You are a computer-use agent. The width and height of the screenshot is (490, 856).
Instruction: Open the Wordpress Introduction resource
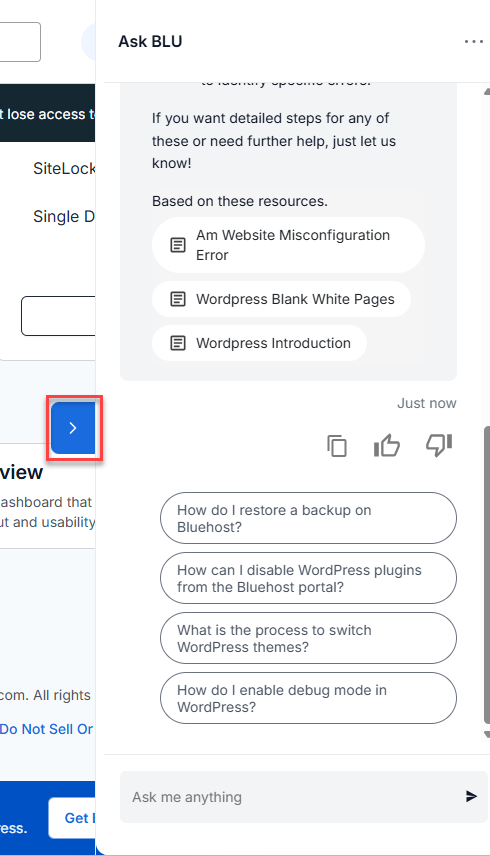click(x=259, y=343)
